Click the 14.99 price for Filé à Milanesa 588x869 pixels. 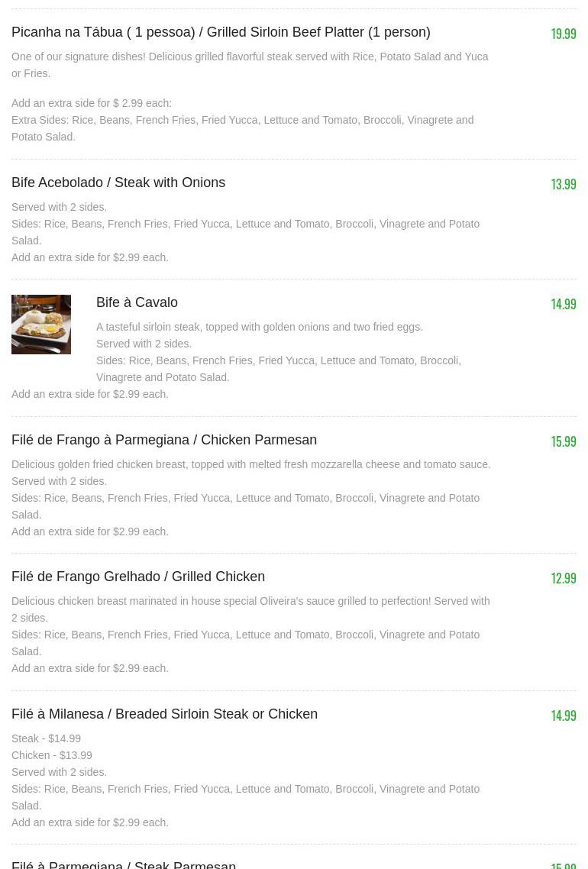[x=564, y=716]
